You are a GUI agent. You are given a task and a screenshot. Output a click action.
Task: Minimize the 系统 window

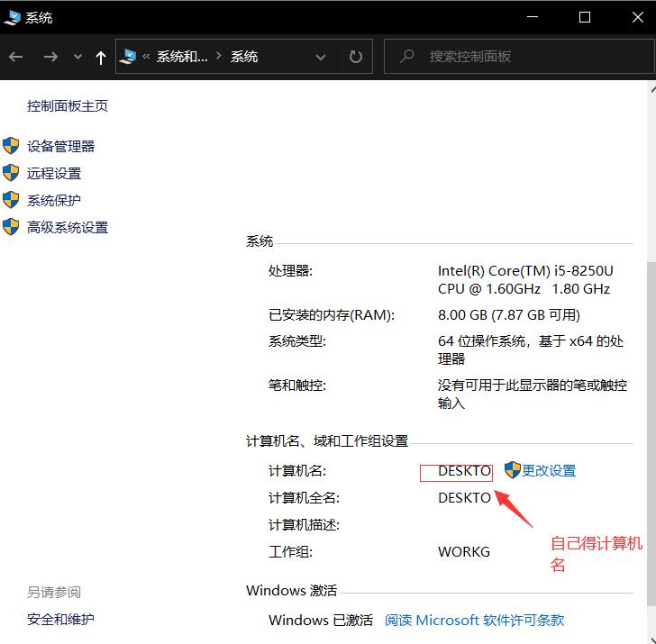point(533,17)
